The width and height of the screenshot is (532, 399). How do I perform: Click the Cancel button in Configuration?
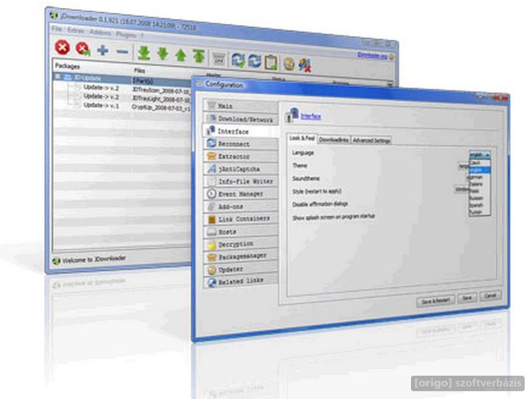tap(490, 296)
